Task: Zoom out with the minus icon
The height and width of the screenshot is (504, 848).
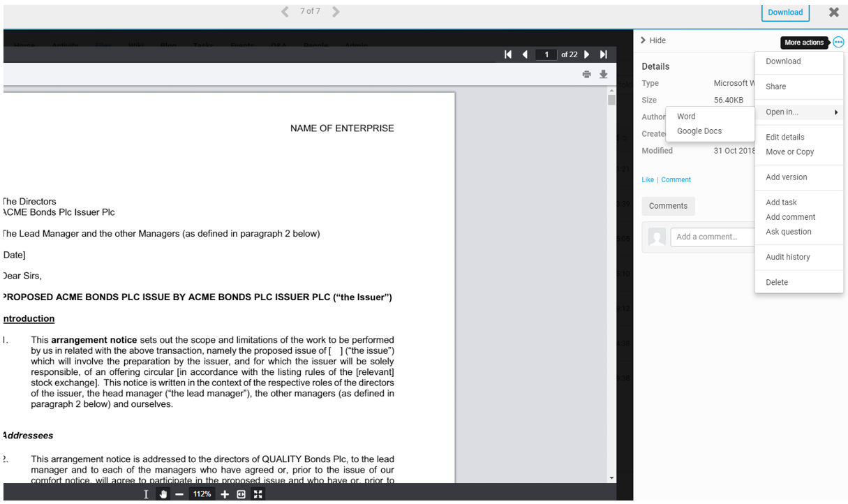Action: pos(179,494)
